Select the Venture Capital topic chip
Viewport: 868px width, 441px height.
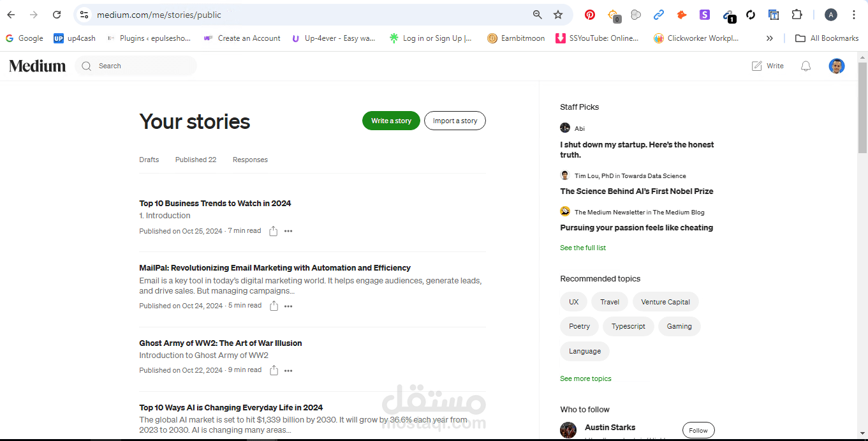point(665,302)
